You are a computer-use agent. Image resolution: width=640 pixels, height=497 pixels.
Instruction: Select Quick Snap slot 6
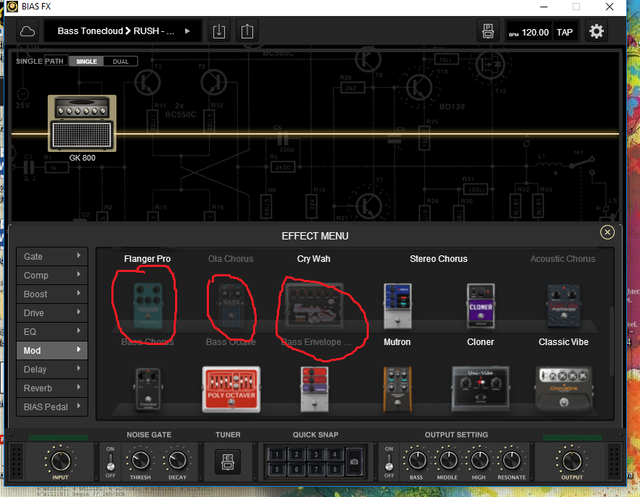(x=296, y=469)
